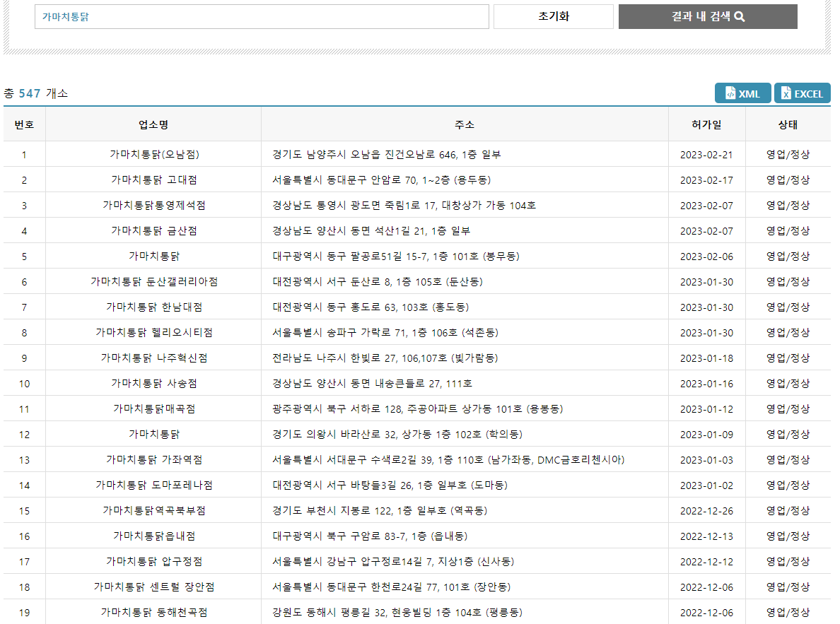The image size is (840, 624).
Task: Click the magnifier icon in search button
Action: click(x=740, y=16)
